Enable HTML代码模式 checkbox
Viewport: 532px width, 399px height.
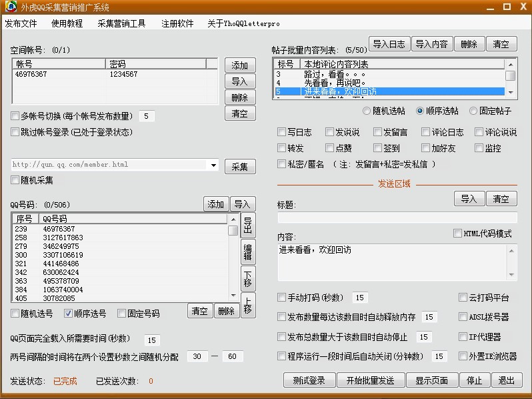(x=457, y=234)
